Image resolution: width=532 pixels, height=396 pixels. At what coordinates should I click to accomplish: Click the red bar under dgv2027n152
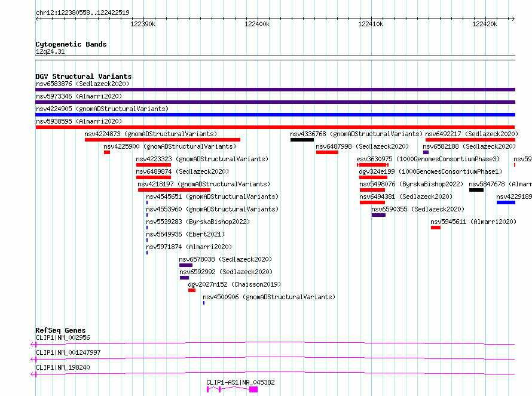point(192,290)
